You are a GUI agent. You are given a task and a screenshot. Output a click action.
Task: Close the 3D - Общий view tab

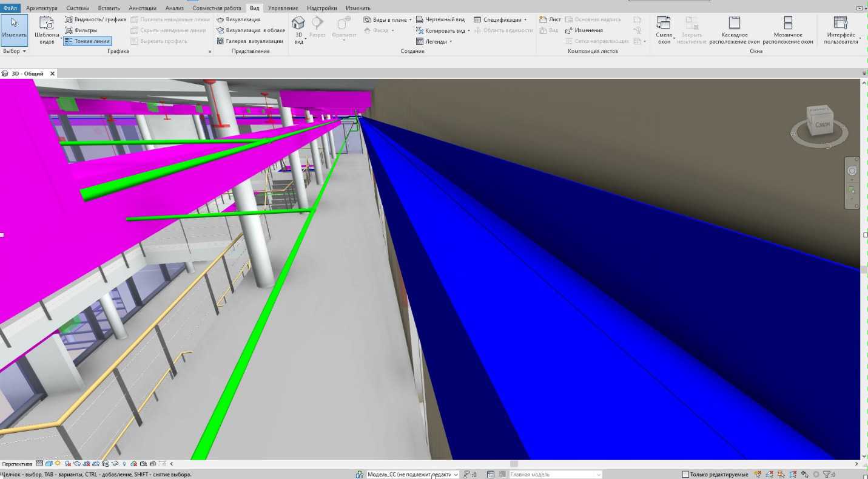pos(52,73)
